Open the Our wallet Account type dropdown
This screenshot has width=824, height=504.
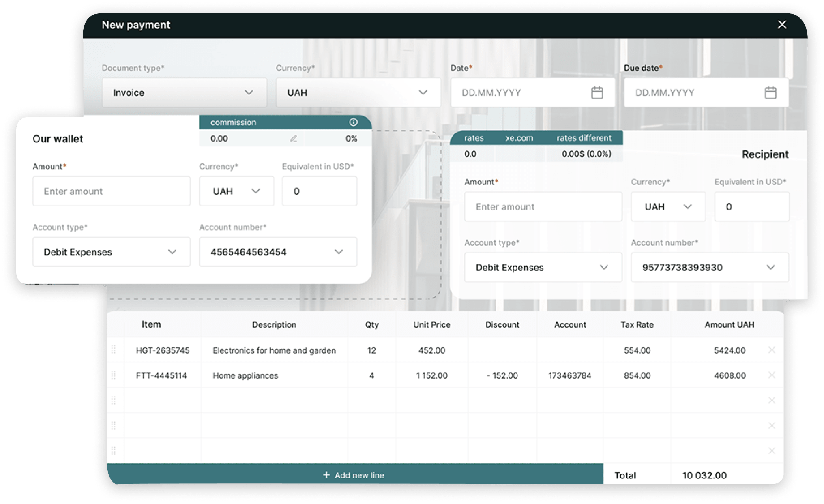click(x=111, y=252)
